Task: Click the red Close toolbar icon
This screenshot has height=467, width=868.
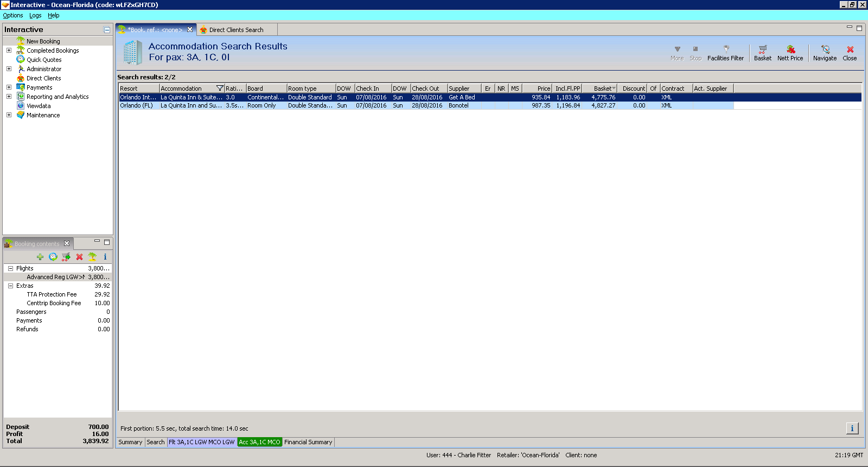Action: 850,53
